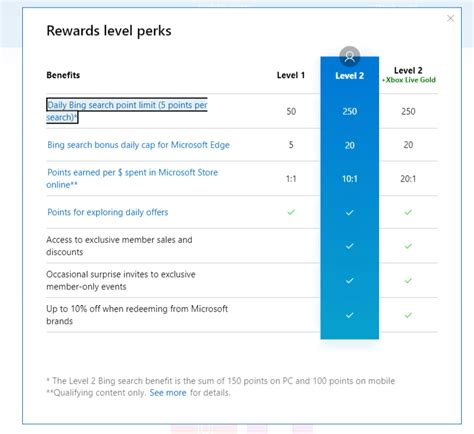The image size is (474, 434).
Task: Click Level 2 checkmark for 10% off redeeming
Action: 349,315
